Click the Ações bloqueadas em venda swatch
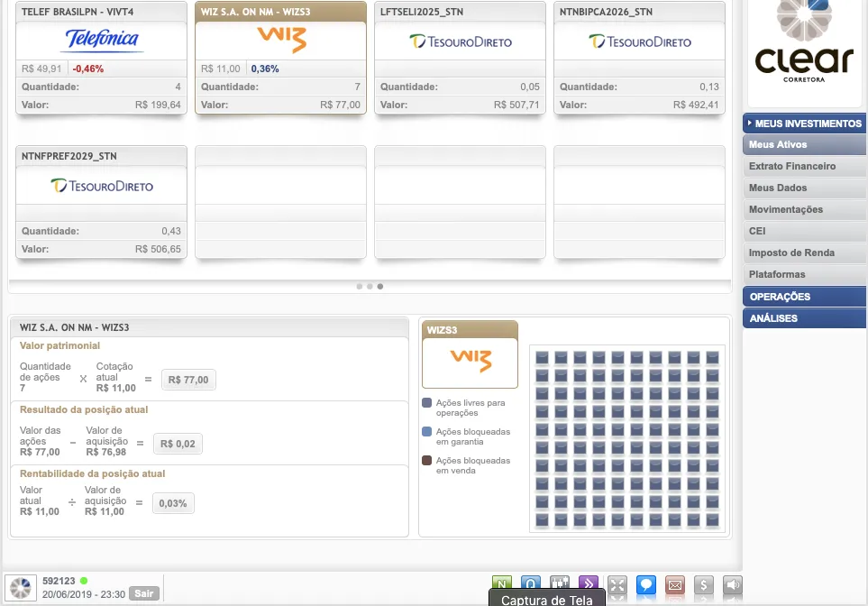Screen dimensions: 868x606 pos(427,461)
